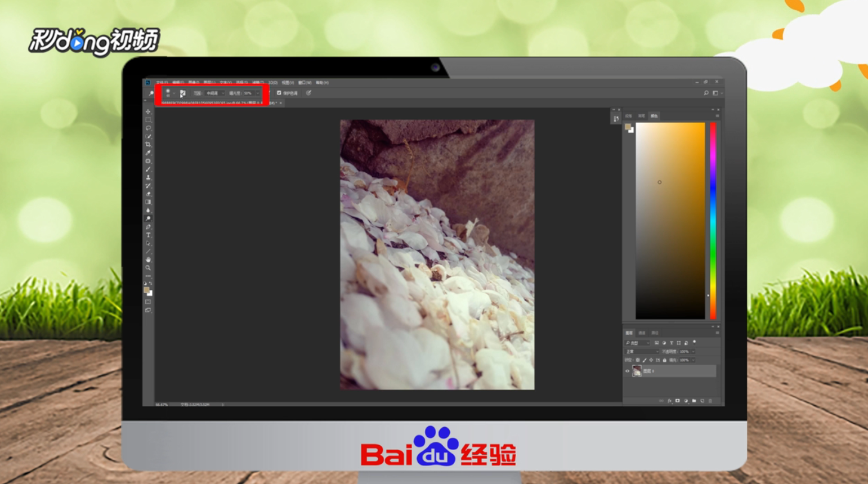The width and height of the screenshot is (868, 484).
Task: Toggle the 保护色调 checkbox
Action: [279, 93]
